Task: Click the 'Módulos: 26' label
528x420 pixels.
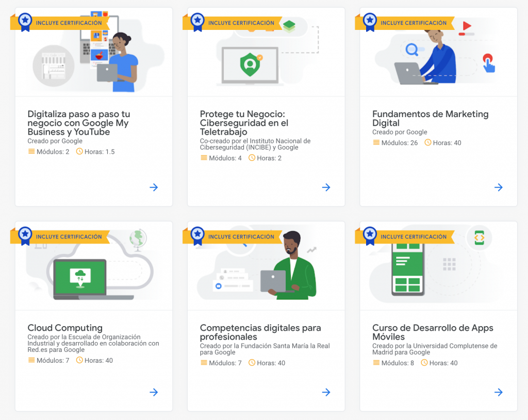Action: [400, 142]
